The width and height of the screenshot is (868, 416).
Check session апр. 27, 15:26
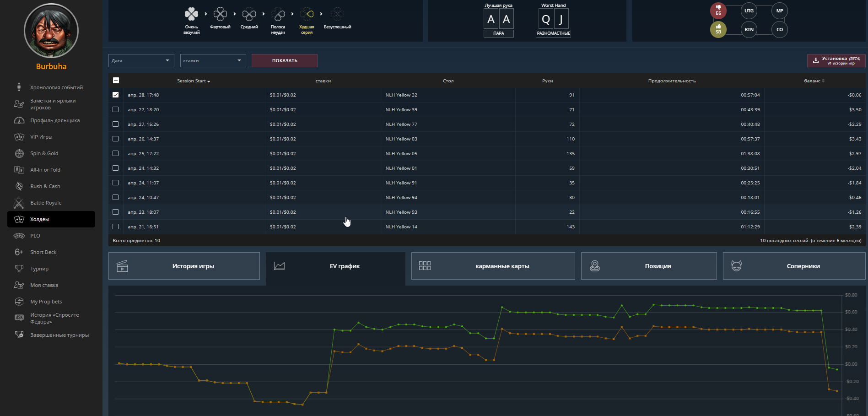115,124
